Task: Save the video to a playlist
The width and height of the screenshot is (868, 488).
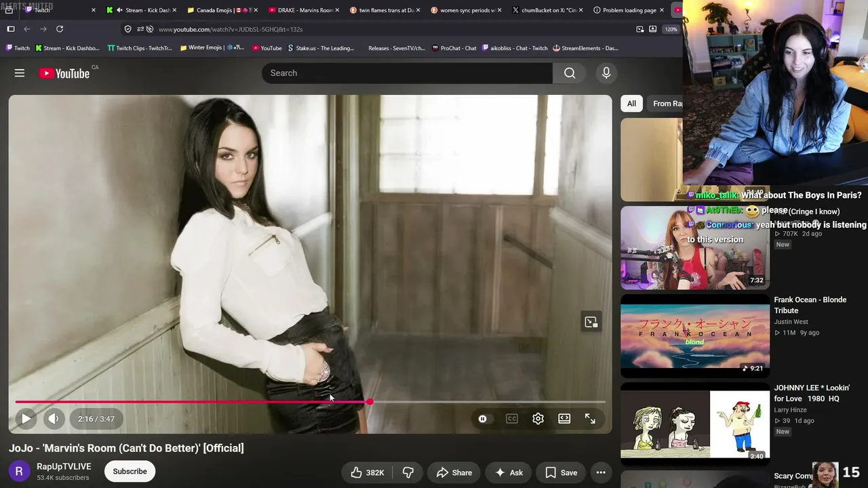Action: (x=561, y=472)
